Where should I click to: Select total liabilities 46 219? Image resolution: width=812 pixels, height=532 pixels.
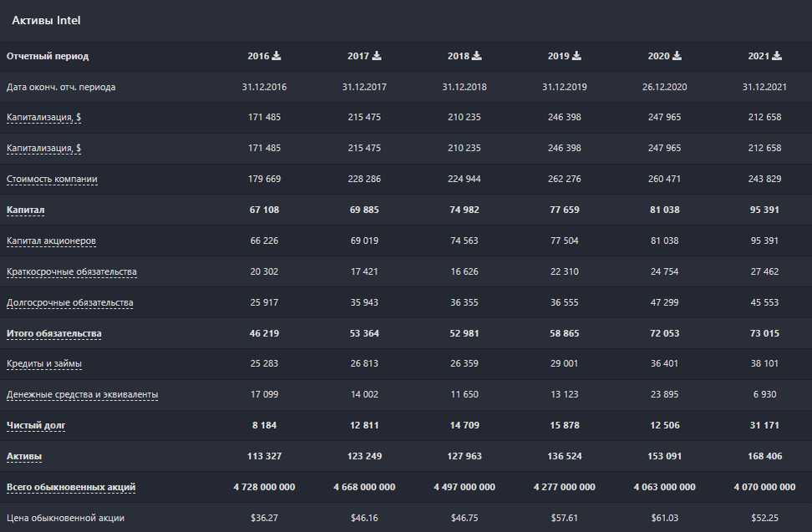264,334
